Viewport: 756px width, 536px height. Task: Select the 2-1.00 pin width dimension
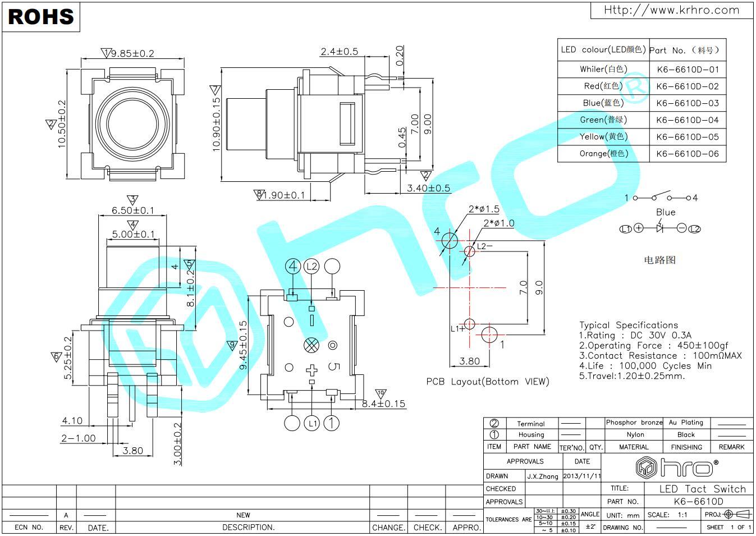click(x=79, y=438)
